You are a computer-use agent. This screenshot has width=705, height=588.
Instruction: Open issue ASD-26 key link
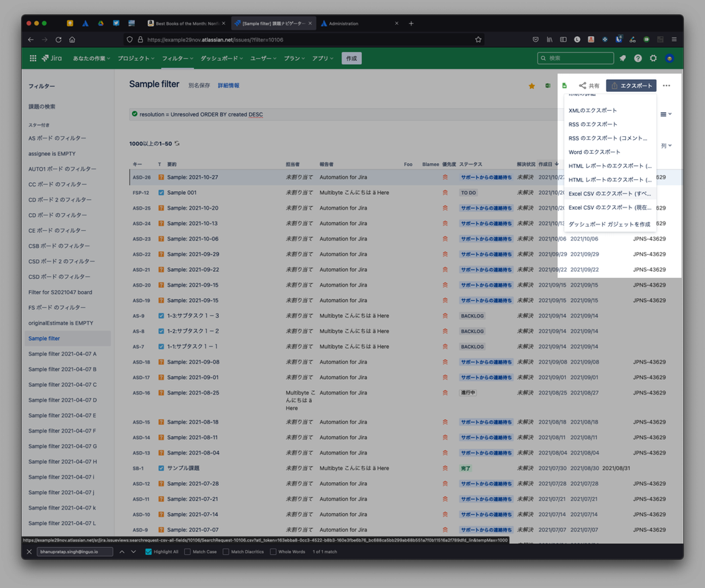click(142, 177)
